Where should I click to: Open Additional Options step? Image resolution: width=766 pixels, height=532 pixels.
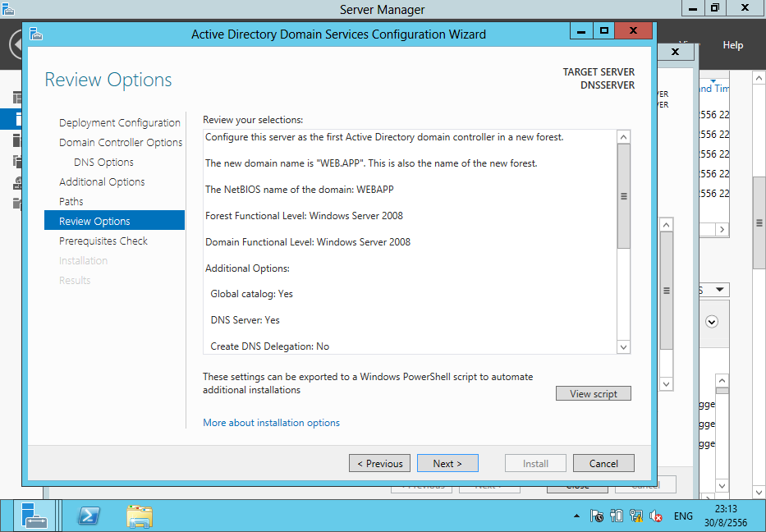click(x=102, y=181)
